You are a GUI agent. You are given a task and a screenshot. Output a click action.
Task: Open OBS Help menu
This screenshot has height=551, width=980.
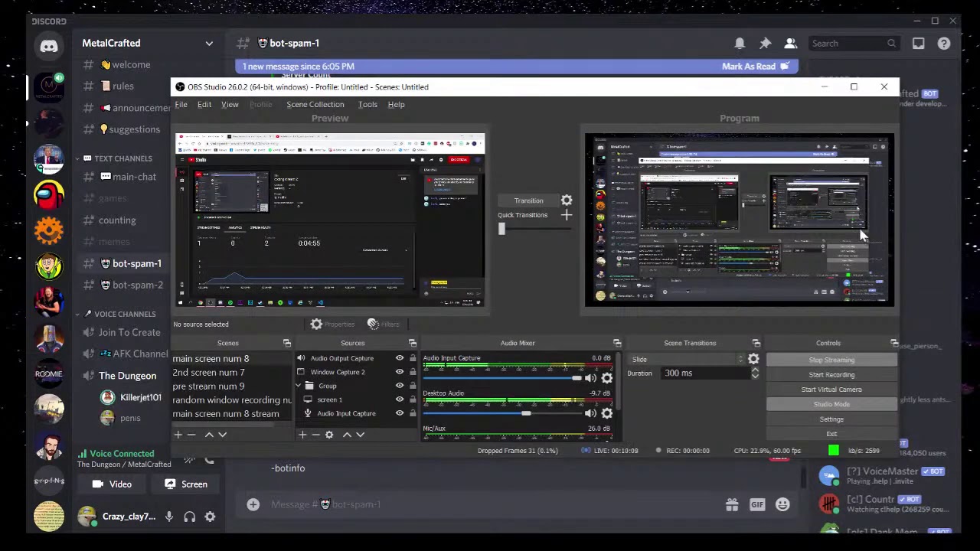click(x=396, y=105)
